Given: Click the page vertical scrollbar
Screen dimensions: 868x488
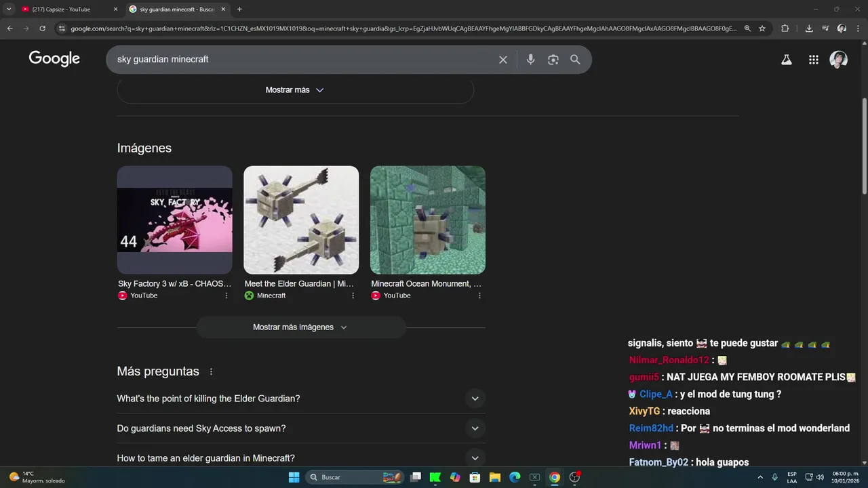Looking at the screenshot, I should tap(864, 146).
